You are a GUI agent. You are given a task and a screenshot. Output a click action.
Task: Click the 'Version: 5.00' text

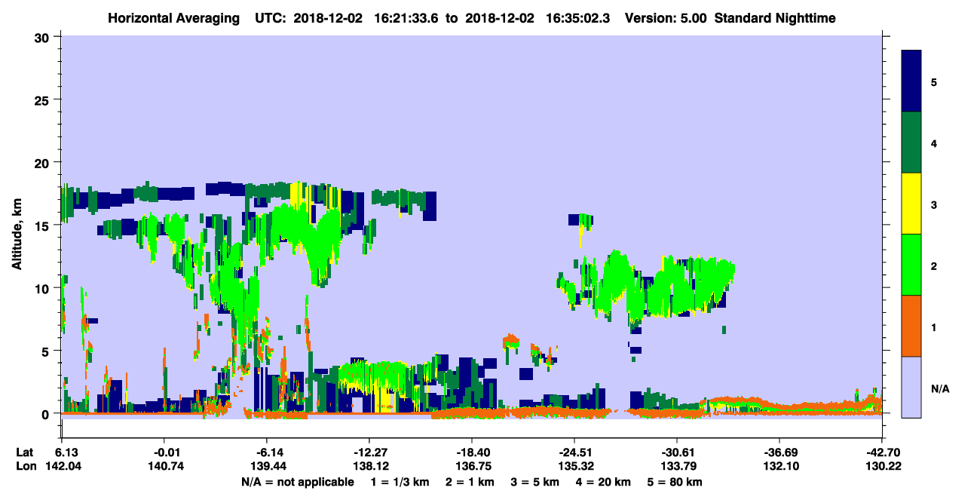click(x=666, y=17)
